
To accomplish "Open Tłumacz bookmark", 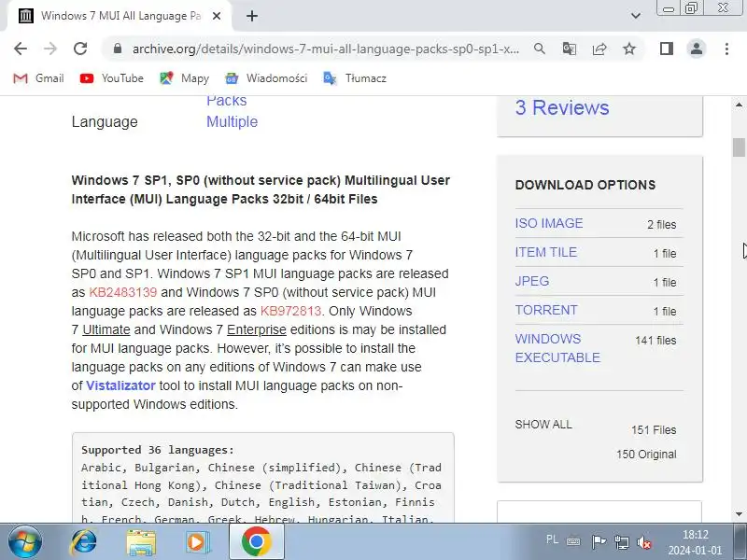I will point(355,78).
